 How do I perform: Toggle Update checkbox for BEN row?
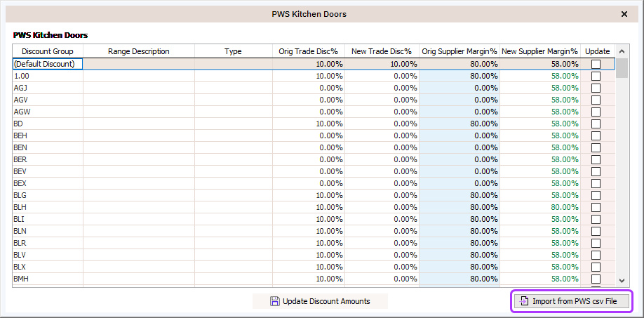[596, 147]
